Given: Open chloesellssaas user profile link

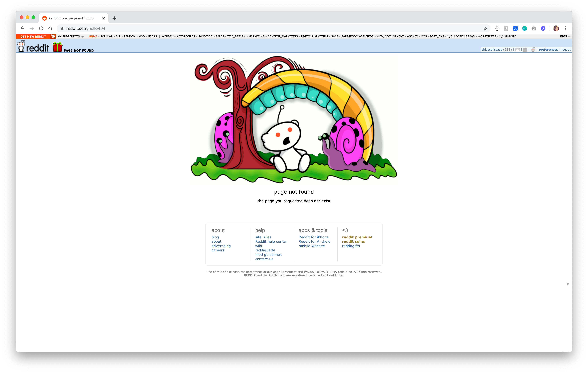Looking at the screenshot, I should click(491, 49).
